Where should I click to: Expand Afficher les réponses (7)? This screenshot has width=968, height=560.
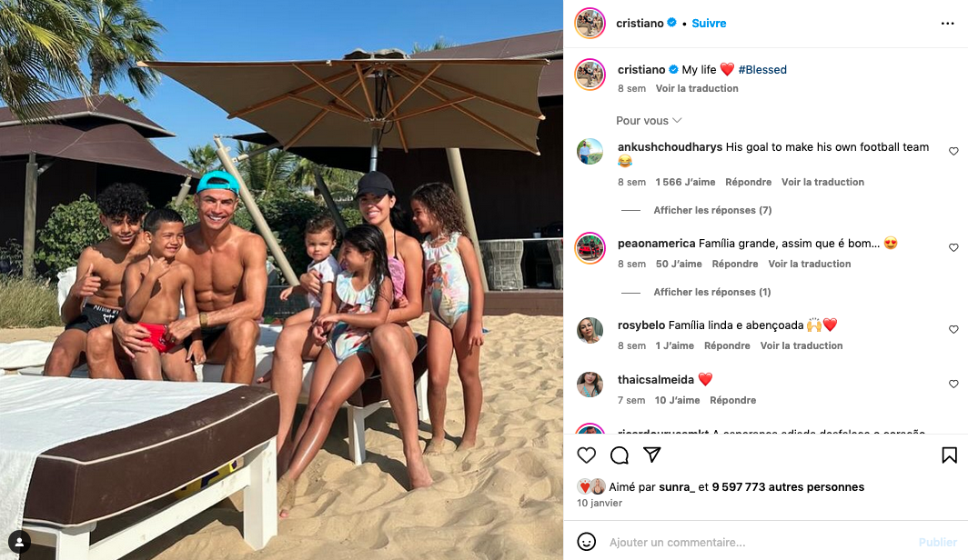pos(712,210)
